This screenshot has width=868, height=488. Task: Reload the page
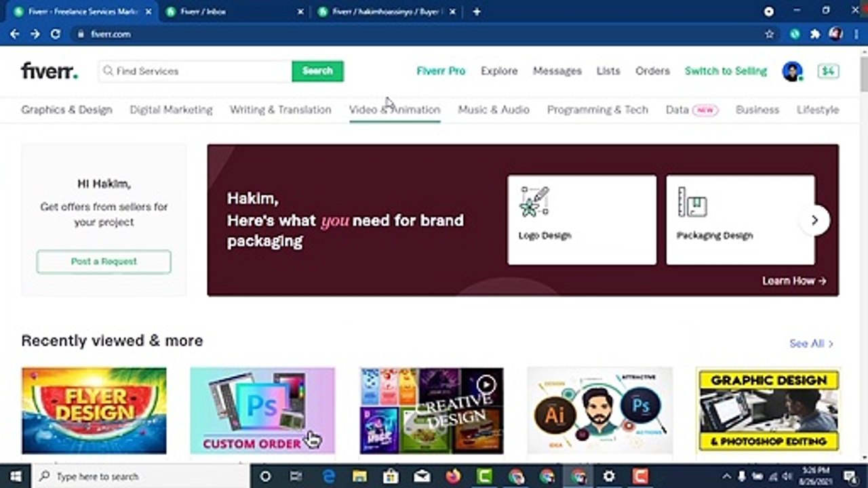(56, 34)
